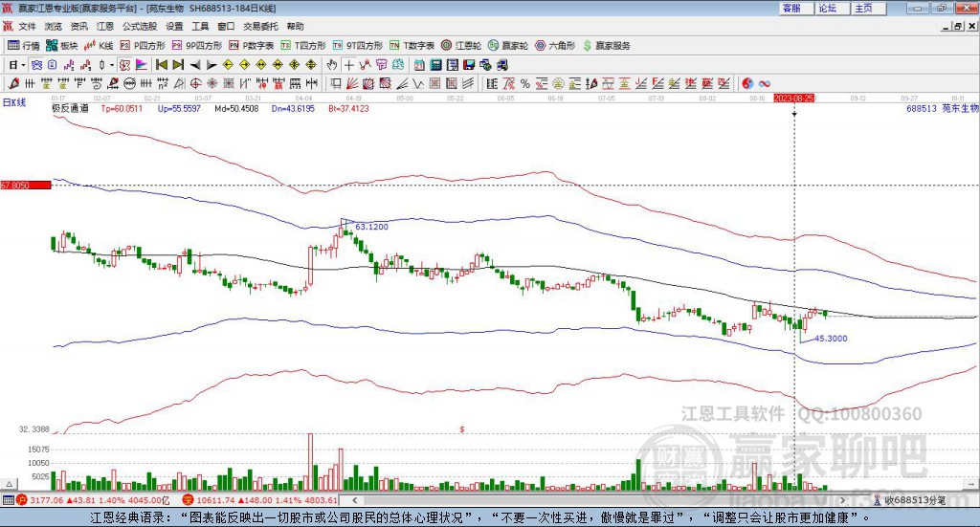Select the red pencil drawing tool
Image resolution: width=980 pixels, height=527 pixels.
point(13,83)
